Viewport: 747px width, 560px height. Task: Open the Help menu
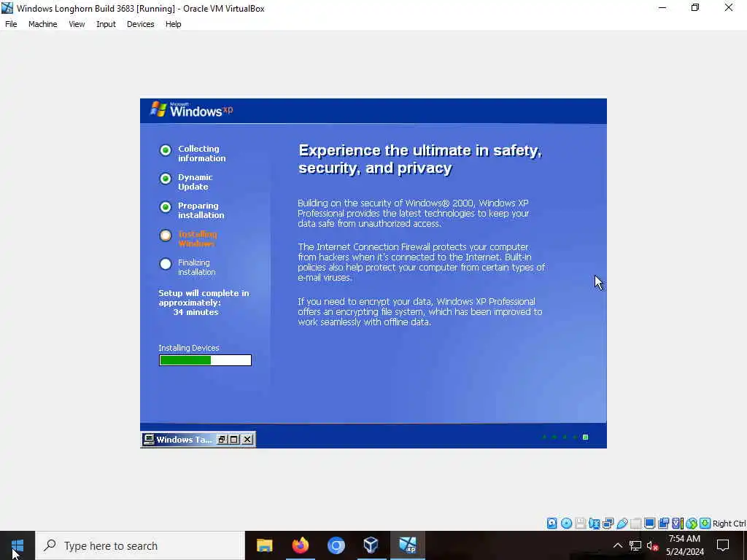pos(174,24)
